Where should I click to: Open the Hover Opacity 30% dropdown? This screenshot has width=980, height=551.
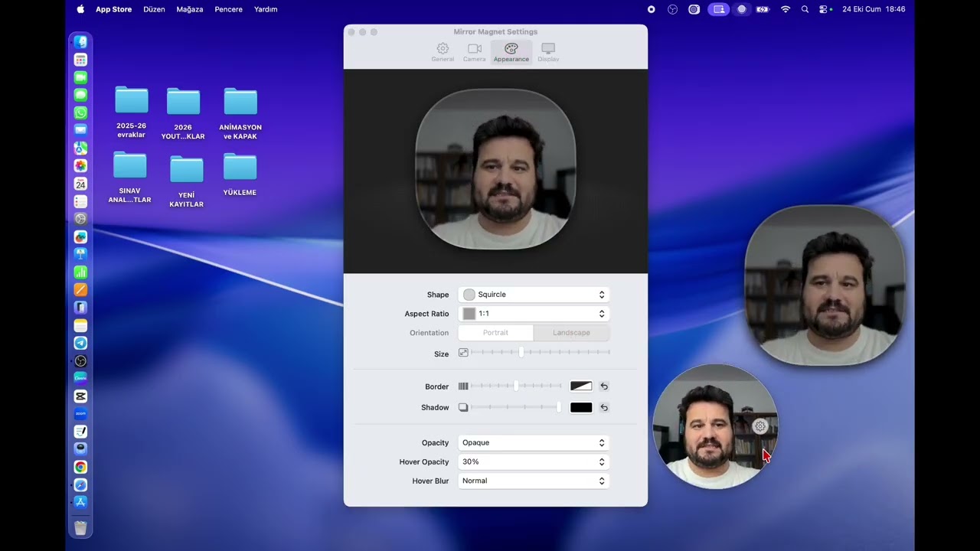534,461
